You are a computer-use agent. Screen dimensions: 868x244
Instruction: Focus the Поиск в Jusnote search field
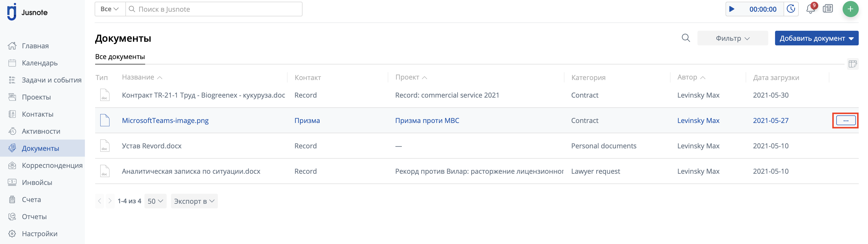tap(214, 9)
